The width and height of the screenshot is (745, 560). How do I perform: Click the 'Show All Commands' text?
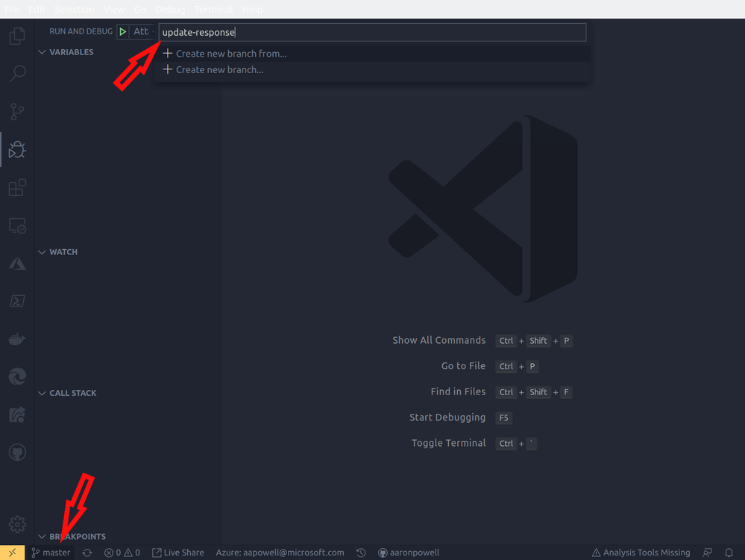coord(439,340)
